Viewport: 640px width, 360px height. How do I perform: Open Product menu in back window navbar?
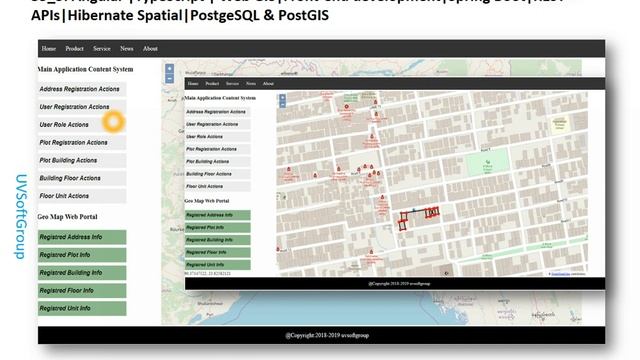pos(74,49)
